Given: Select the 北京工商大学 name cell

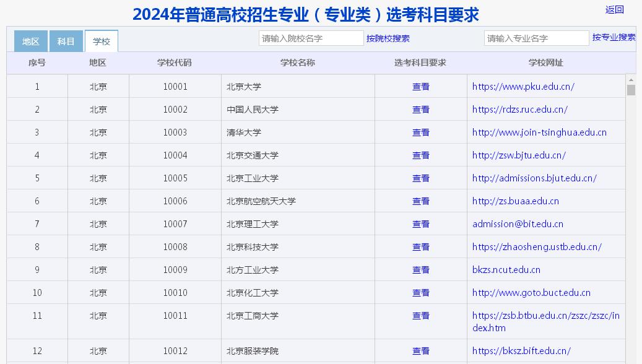Looking at the screenshot, I should 298,321.
